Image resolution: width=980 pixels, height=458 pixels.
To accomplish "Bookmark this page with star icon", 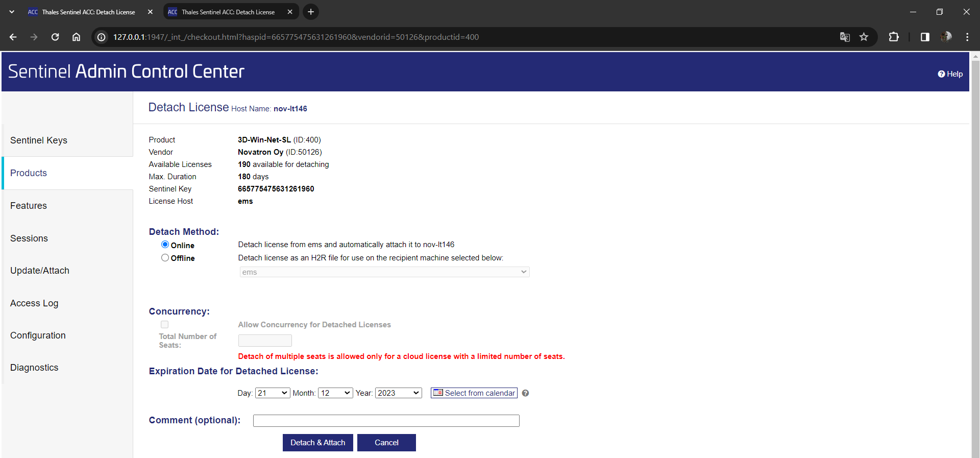I will (864, 37).
